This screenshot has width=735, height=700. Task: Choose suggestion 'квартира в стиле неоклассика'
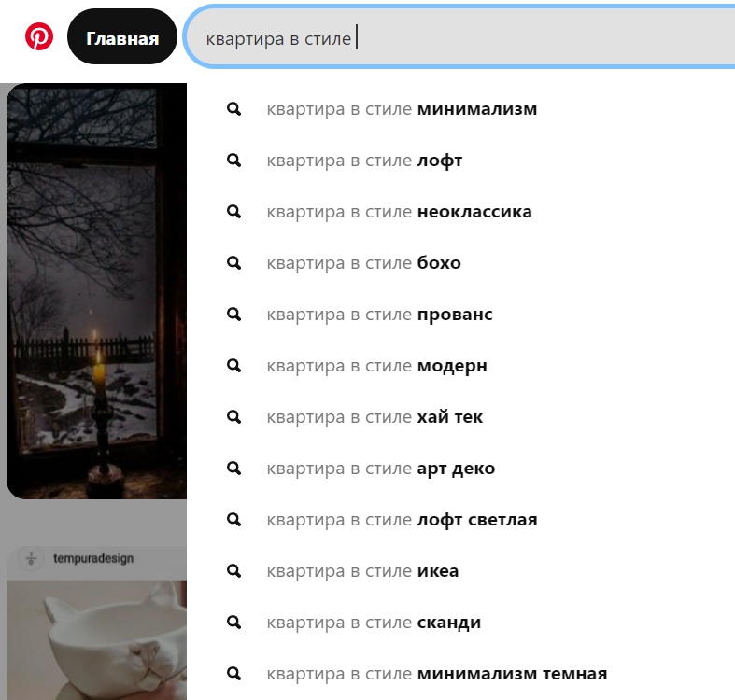[x=400, y=212]
